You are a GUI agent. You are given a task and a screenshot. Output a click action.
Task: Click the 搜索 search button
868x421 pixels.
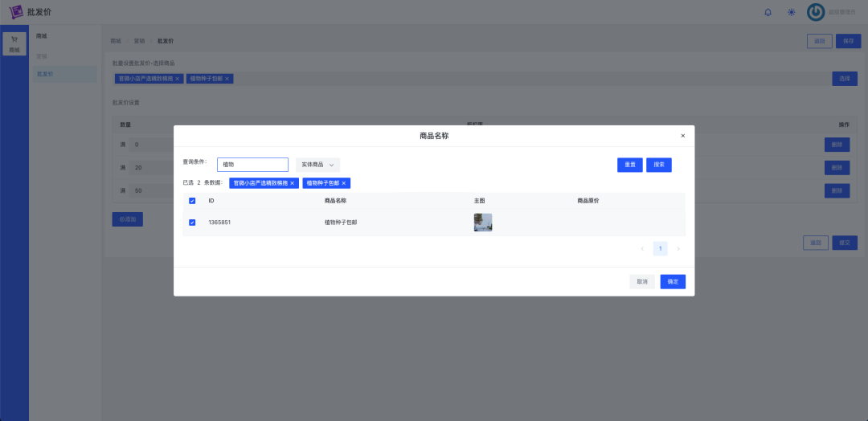658,165
